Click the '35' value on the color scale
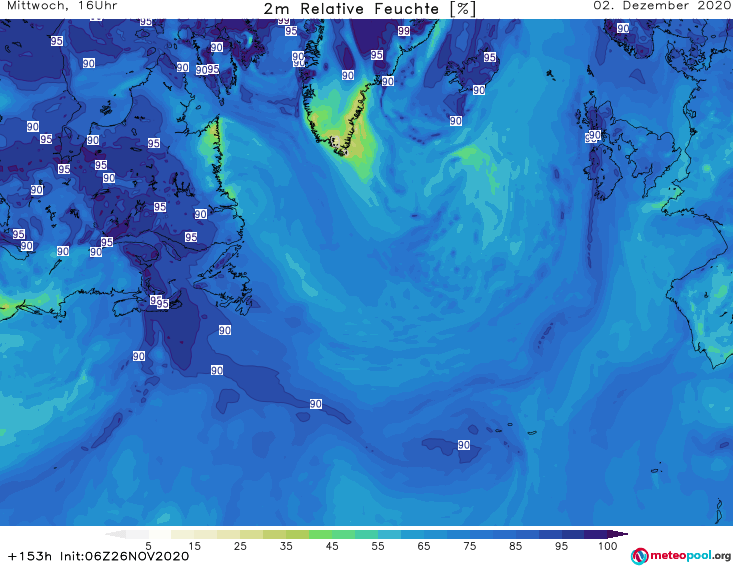The width and height of the screenshot is (733, 566). tap(286, 546)
